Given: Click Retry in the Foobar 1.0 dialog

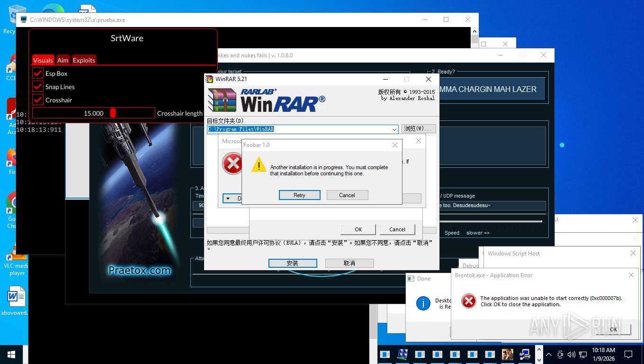Looking at the screenshot, I should click(x=299, y=195).
